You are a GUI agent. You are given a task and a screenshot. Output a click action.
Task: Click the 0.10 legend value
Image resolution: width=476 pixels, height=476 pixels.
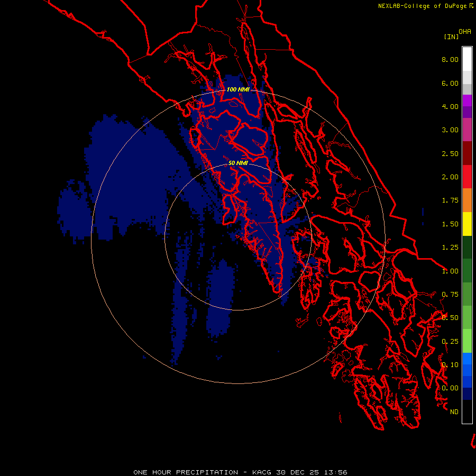[450, 365]
